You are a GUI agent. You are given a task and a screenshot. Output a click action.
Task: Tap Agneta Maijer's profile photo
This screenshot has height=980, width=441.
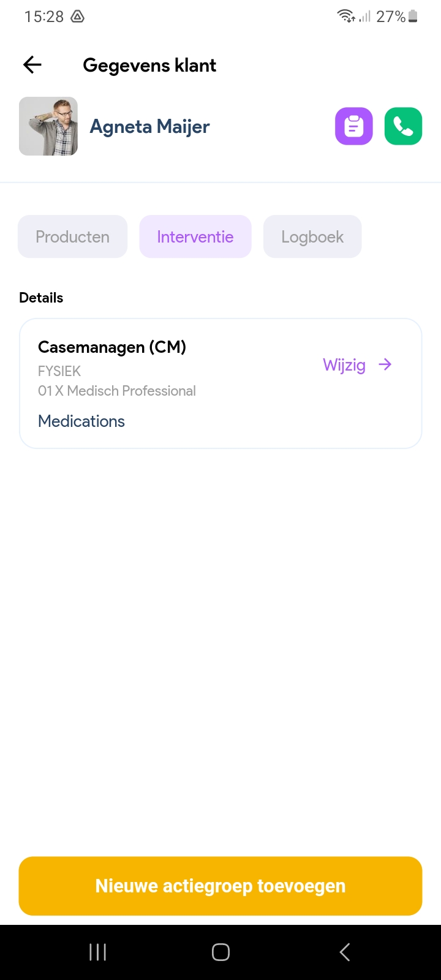(x=48, y=126)
